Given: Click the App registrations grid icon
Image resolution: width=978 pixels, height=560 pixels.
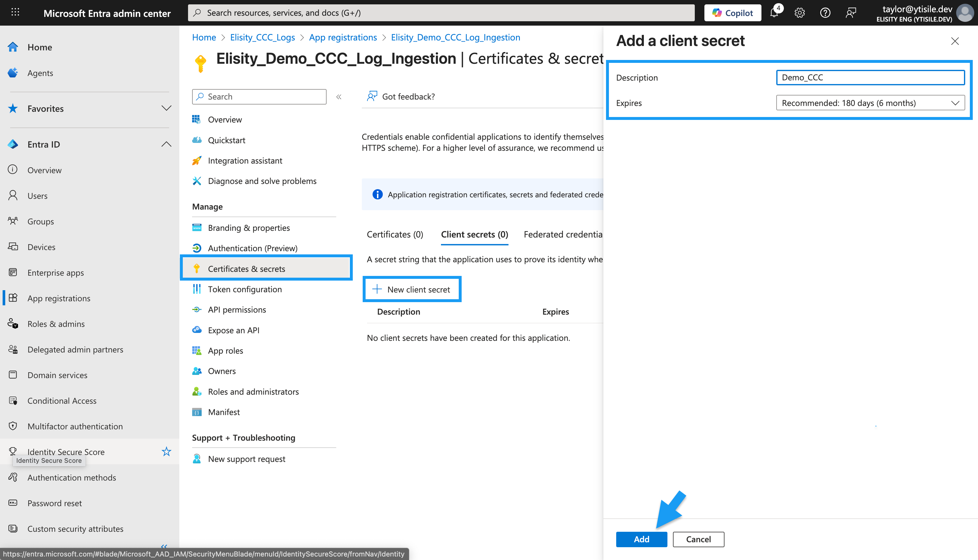Looking at the screenshot, I should pos(13,298).
